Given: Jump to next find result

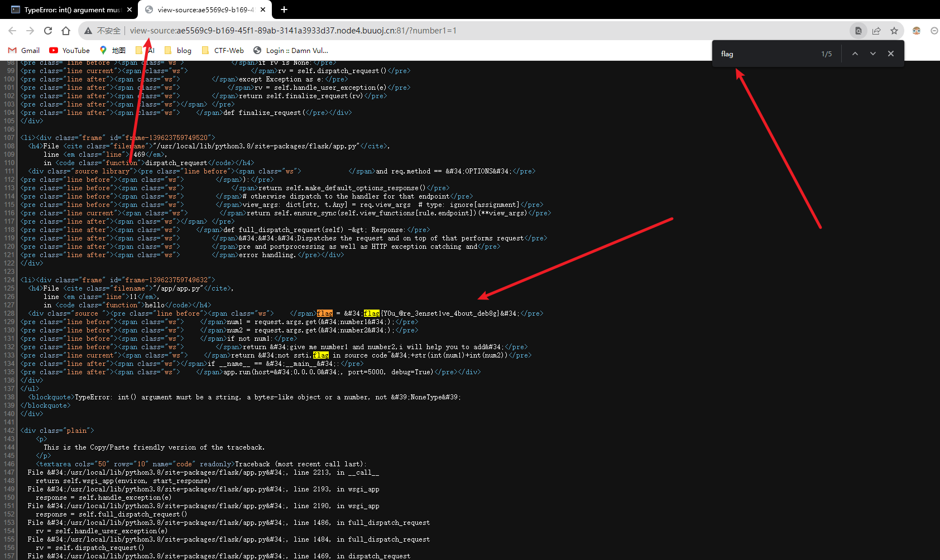Looking at the screenshot, I should (x=873, y=54).
